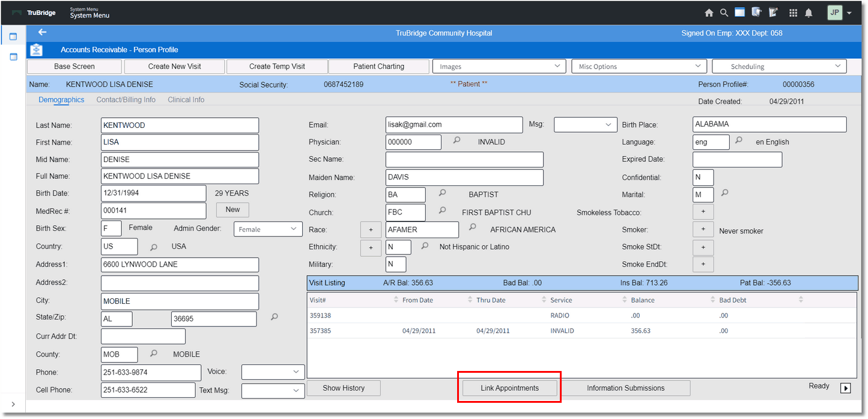Switch to Contact/Billing Info tab

(x=126, y=100)
